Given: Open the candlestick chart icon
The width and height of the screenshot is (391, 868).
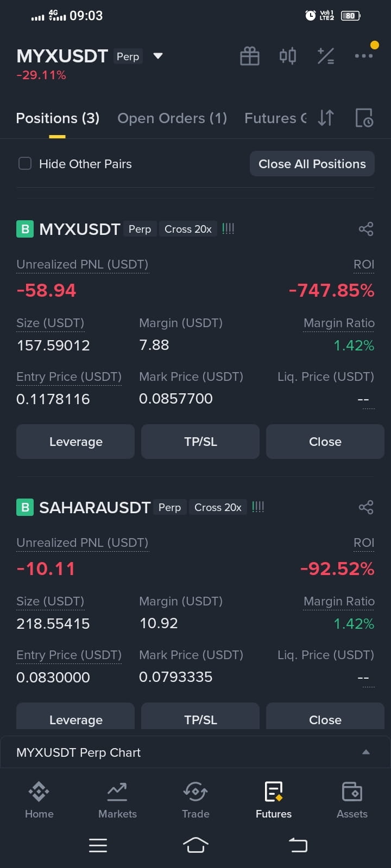Looking at the screenshot, I should 288,56.
